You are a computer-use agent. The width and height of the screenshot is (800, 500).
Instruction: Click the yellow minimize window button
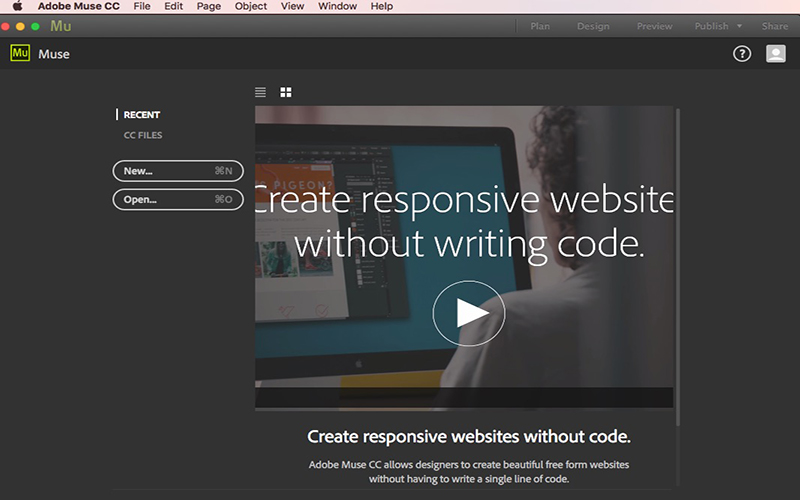tap(20, 27)
